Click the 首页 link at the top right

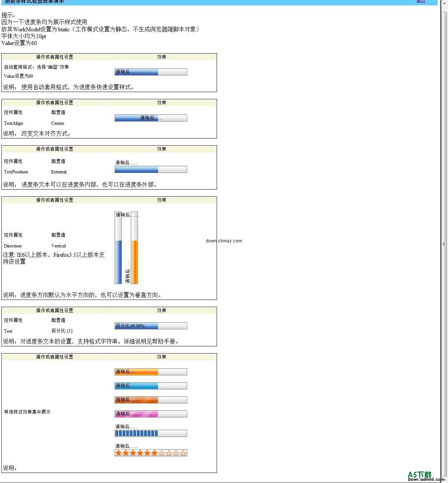421,1
